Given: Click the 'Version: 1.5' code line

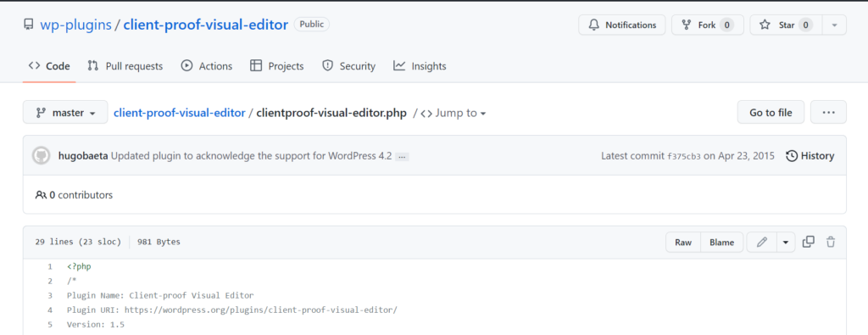Looking at the screenshot, I should [96, 325].
